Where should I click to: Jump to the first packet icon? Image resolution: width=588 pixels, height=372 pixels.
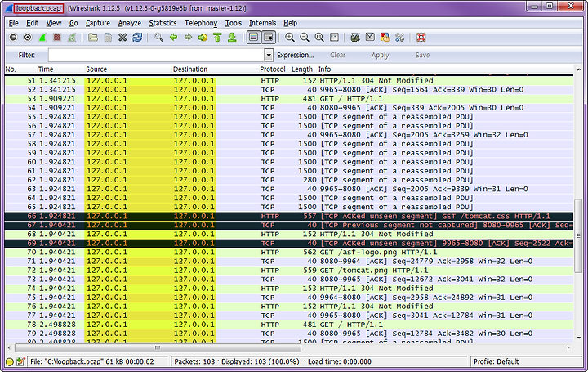[217, 37]
